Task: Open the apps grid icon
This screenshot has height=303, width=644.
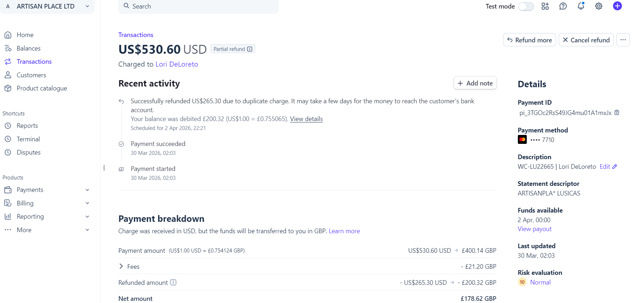Action: (x=545, y=6)
